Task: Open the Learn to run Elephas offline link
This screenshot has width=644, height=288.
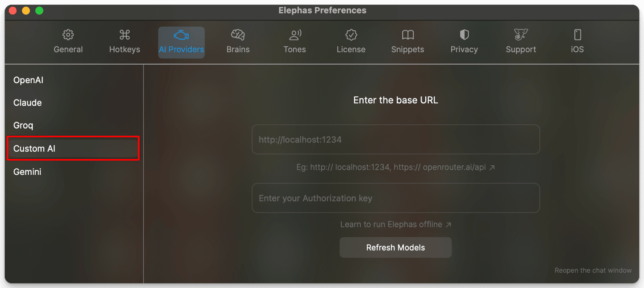Action: 395,224
